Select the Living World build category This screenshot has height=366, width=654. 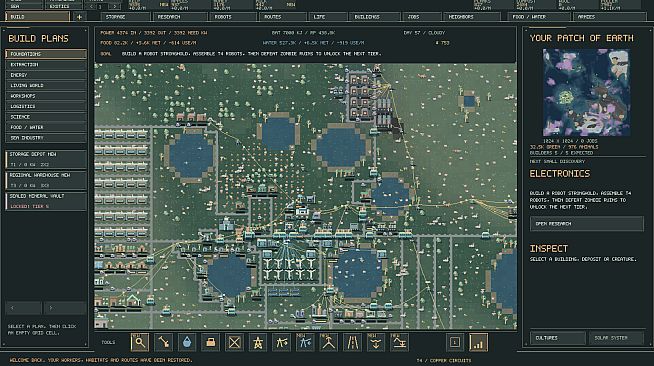point(46,85)
